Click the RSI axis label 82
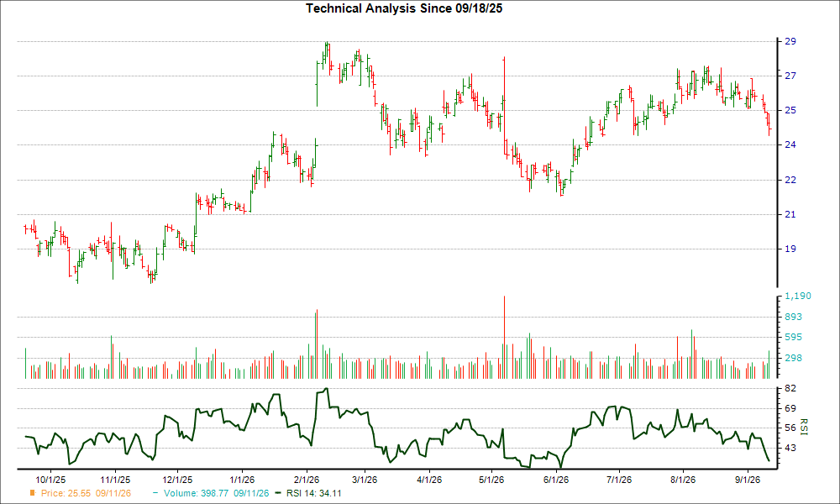840x504 pixels. 790,388
